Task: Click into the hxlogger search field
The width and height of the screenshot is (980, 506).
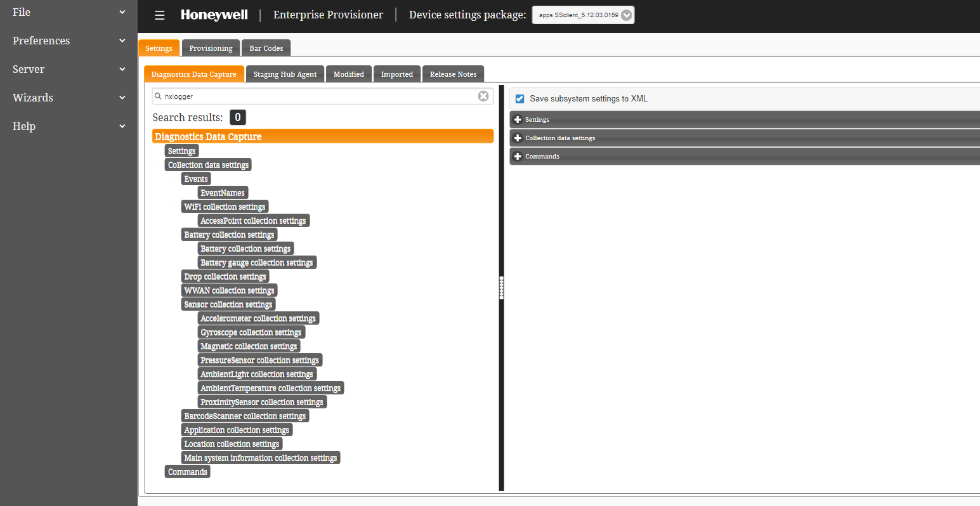Action: [x=317, y=96]
